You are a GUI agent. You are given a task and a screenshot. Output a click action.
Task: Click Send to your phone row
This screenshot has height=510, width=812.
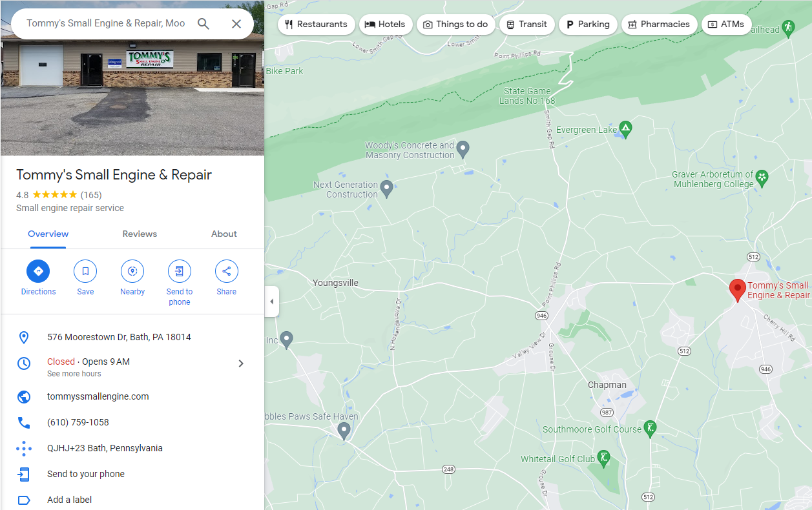click(x=132, y=474)
